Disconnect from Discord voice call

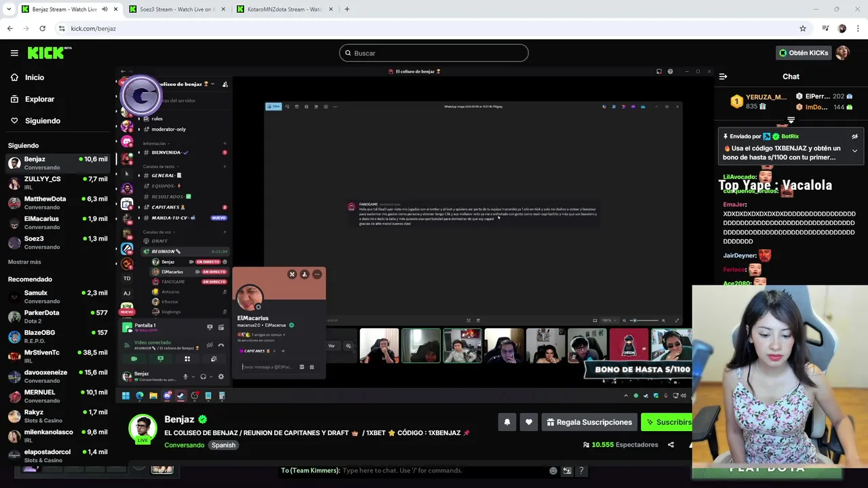coord(221,345)
